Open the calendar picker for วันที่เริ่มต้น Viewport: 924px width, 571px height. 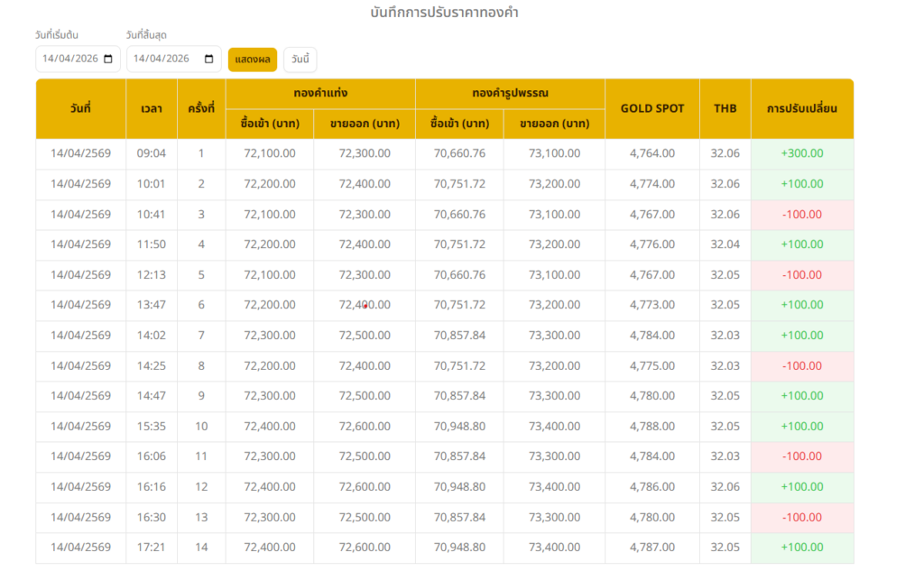109,60
